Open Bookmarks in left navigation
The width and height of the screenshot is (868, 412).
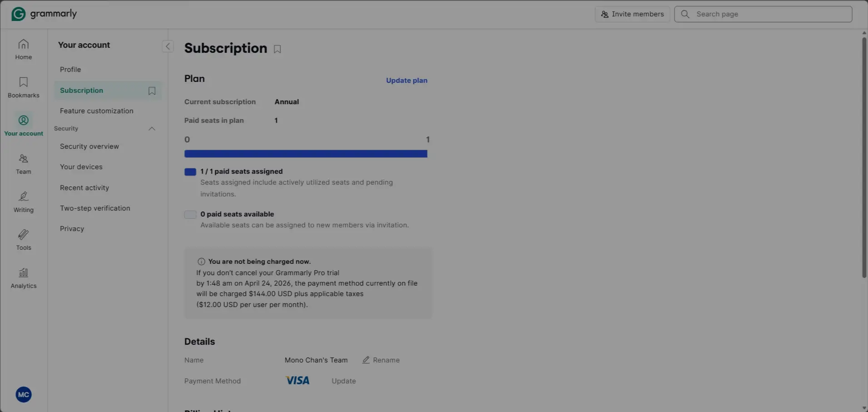23,88
